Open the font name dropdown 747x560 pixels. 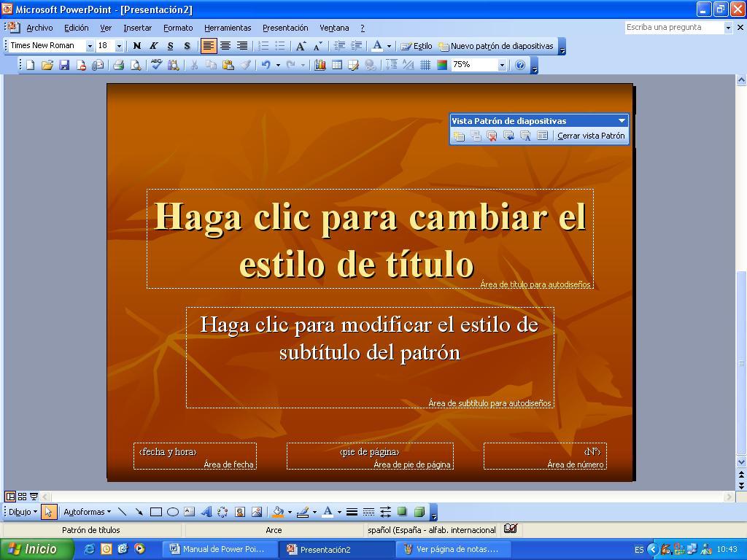90,46
